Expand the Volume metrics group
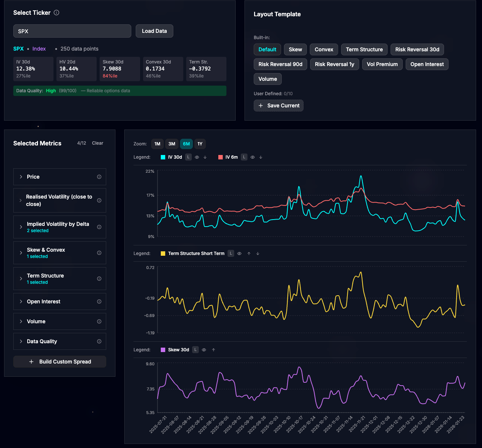The height and width of the screenshot is (448, 482). point(21,321)
